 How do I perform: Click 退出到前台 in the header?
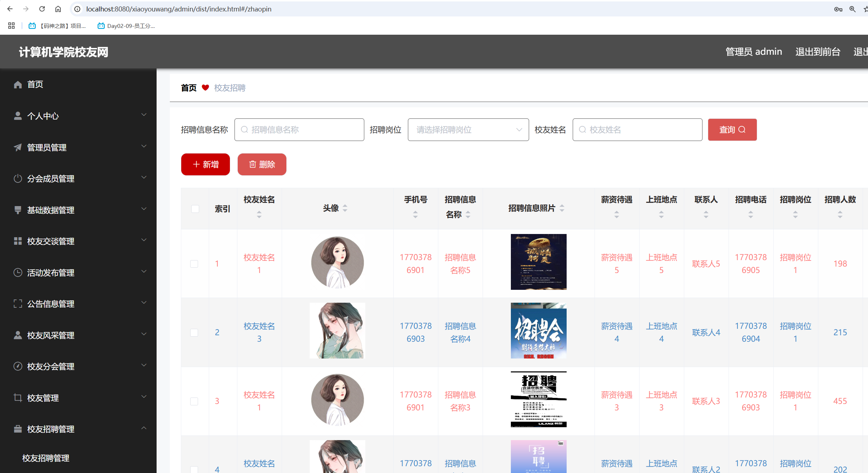(818, 52)
